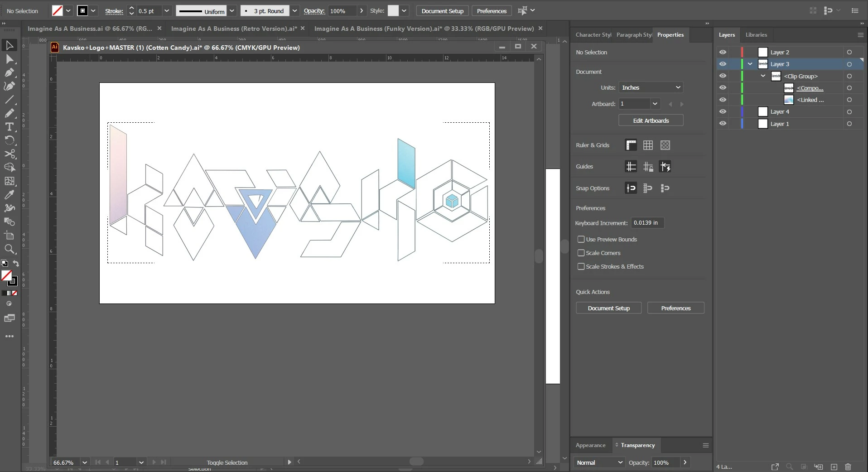Open graphic Style dropdown
868x472 pixels.
(x=404, y=11)
